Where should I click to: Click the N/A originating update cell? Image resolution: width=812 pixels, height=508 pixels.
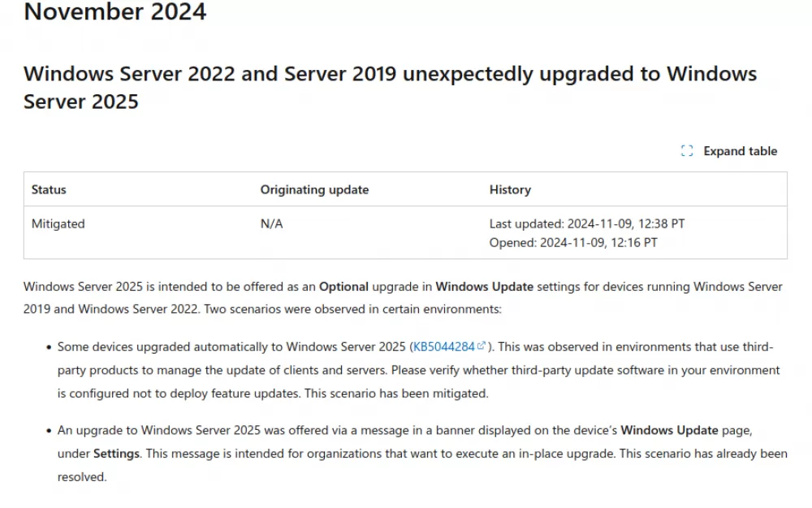(x=271, y=224)
